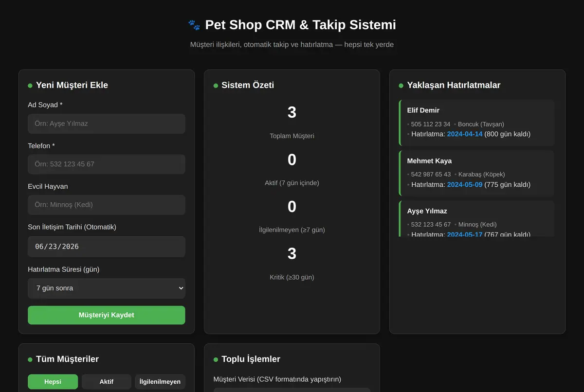The width and height of the screenshot is (584, 392).
Task: Click the Aktif (7 gün içinde) label
Action: pyautogui.click(x=292, y=183)
